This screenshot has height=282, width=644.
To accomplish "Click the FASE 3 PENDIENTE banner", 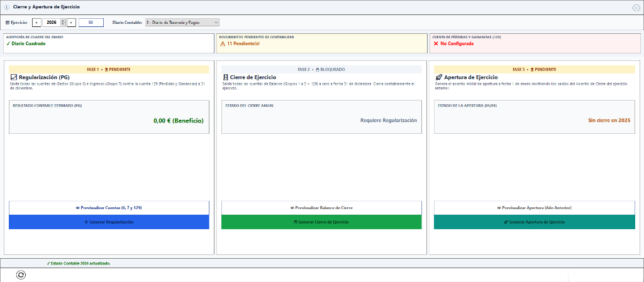I will tap(535, 70).
